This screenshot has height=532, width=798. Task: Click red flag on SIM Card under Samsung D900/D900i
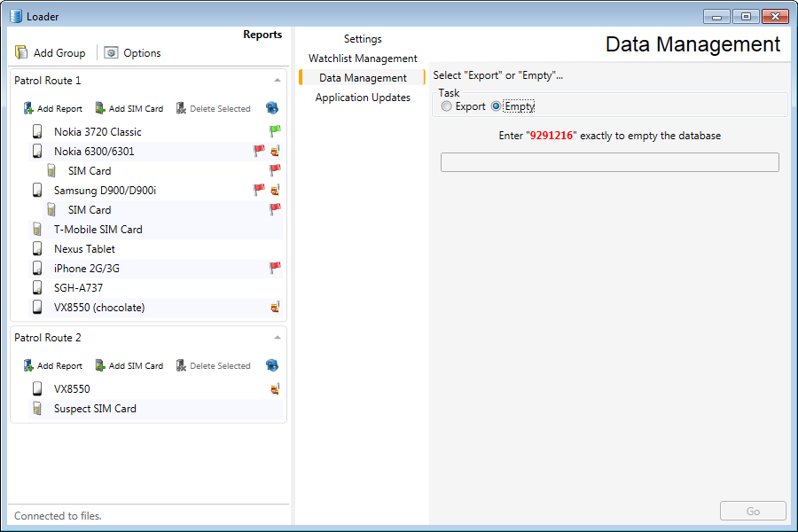pyautogui.click(x=275, y=208)
